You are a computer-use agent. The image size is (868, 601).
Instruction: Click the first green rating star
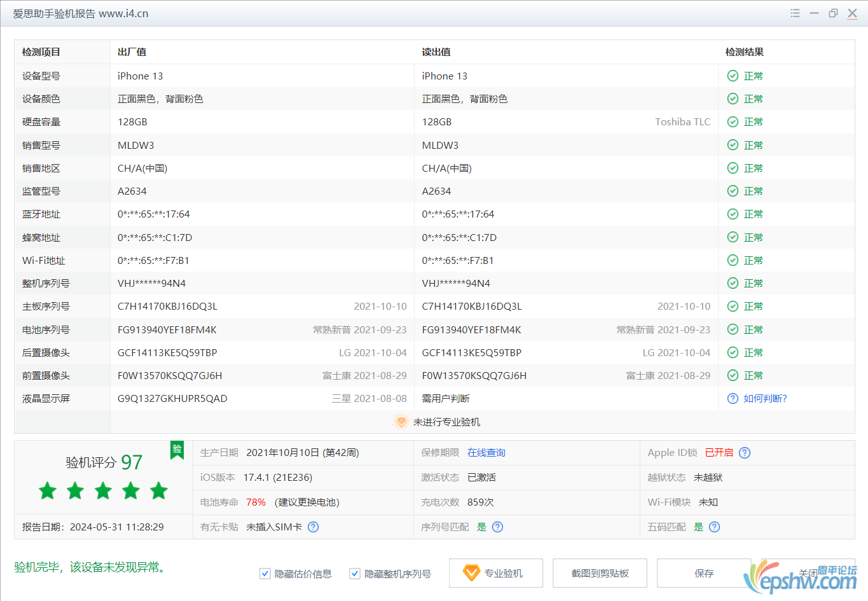[x=48, y=490]
